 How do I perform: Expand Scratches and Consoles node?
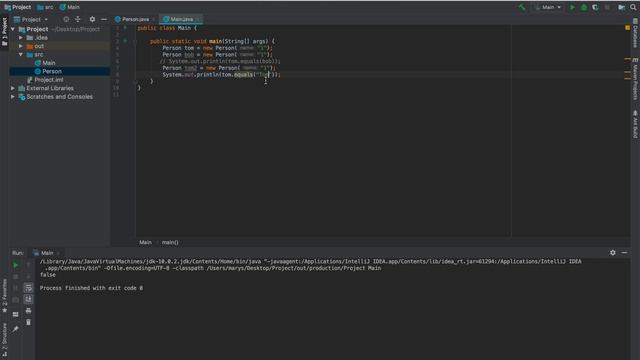13,97
